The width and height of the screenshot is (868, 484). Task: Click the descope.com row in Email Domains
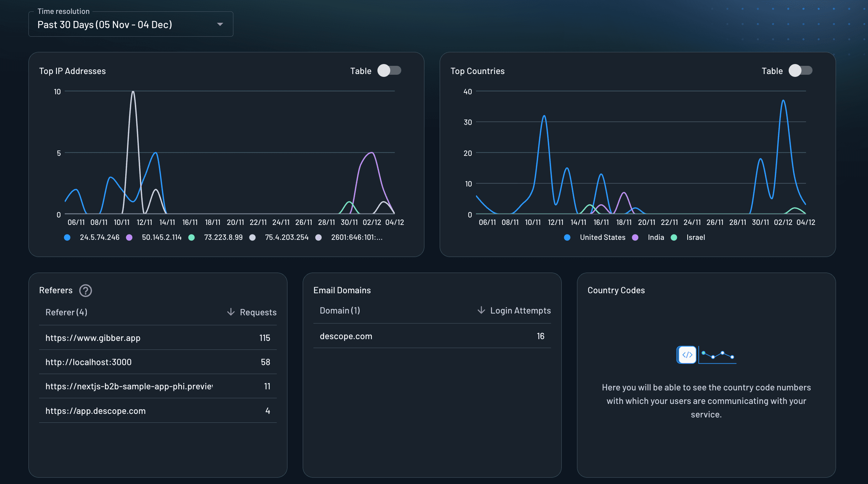coord(346,336)
